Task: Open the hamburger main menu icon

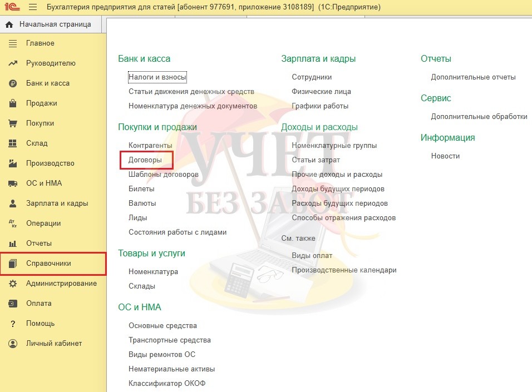Action: click(32, 7)
